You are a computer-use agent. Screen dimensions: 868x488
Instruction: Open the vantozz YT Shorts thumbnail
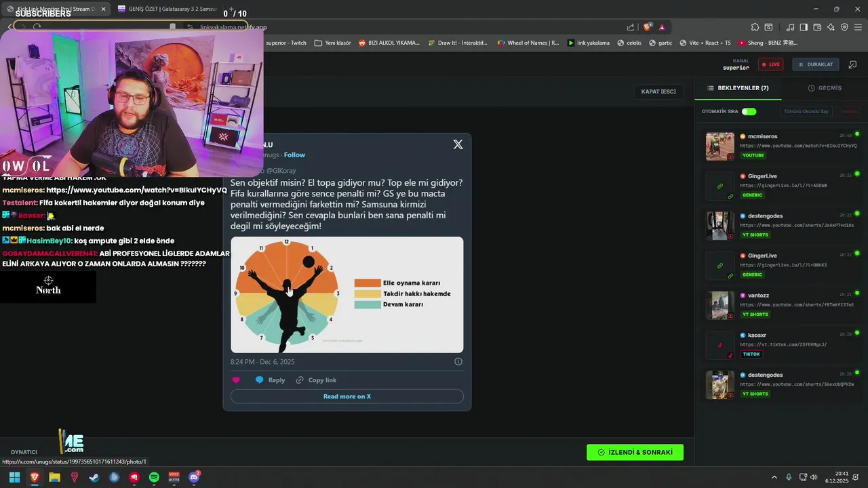pyautogui.click(x=719, y=305)
